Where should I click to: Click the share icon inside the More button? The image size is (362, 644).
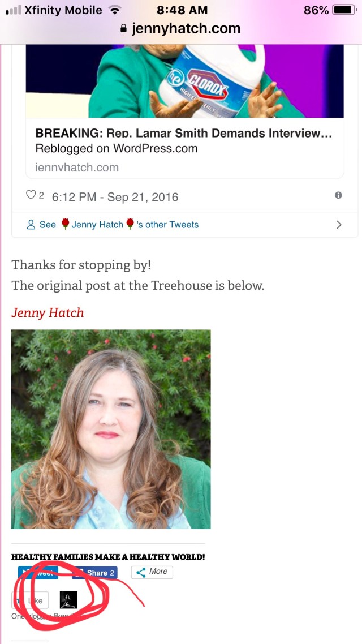[x=141, y=572]
